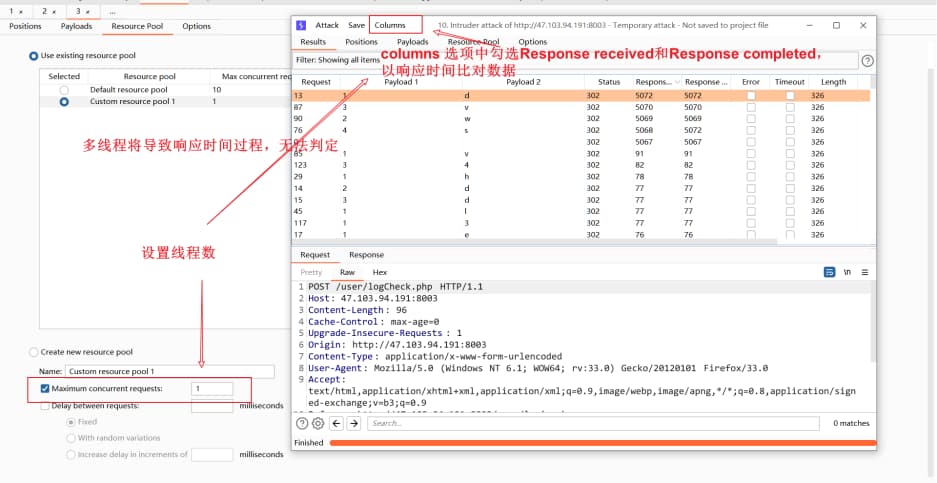Open the attack window Options tab

[532, 42]
